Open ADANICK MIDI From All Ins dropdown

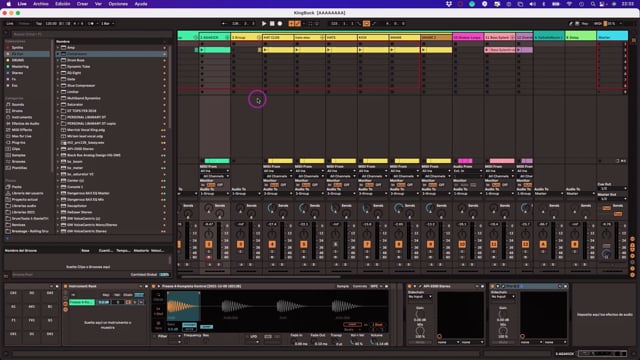[x=215, y=171]
